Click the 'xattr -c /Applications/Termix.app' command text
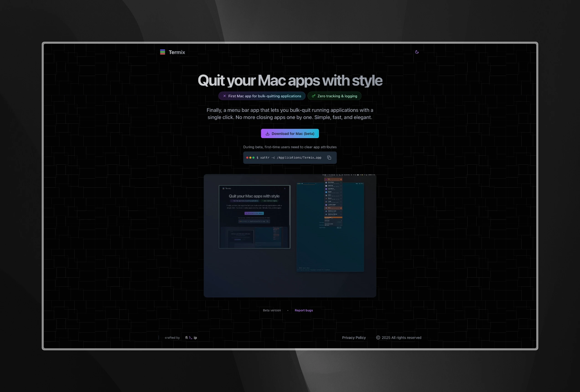 tap(291, 158)
